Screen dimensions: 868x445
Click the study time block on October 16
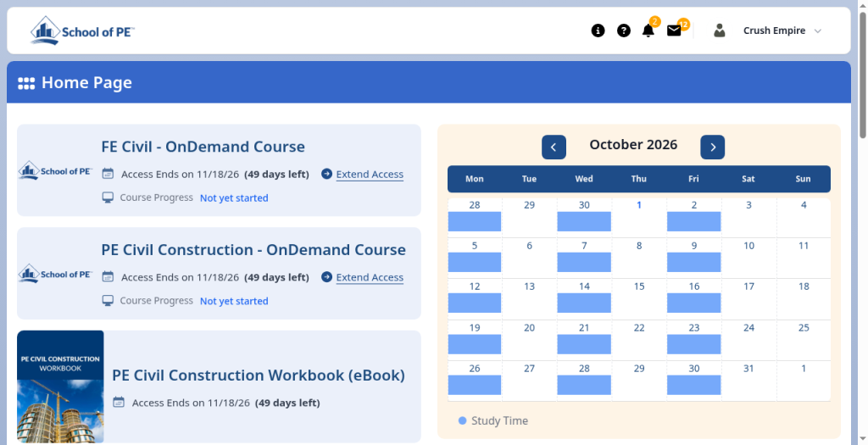coord(693,303)
